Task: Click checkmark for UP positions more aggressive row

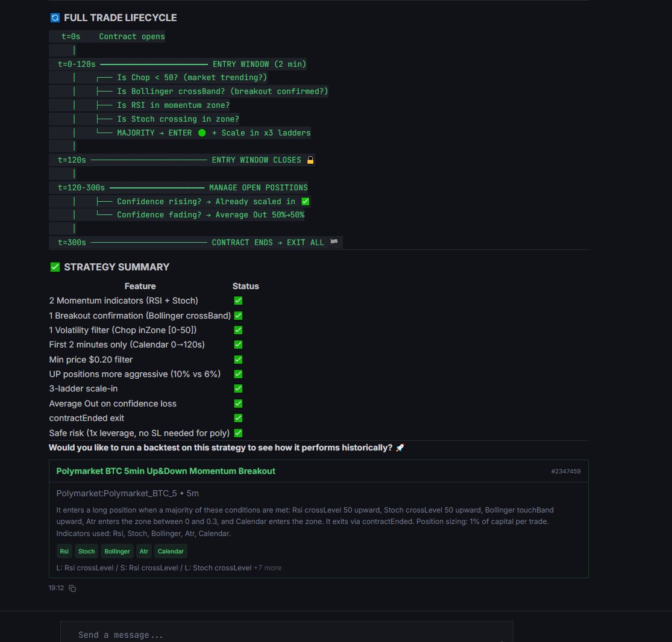Action: (238, 375)
